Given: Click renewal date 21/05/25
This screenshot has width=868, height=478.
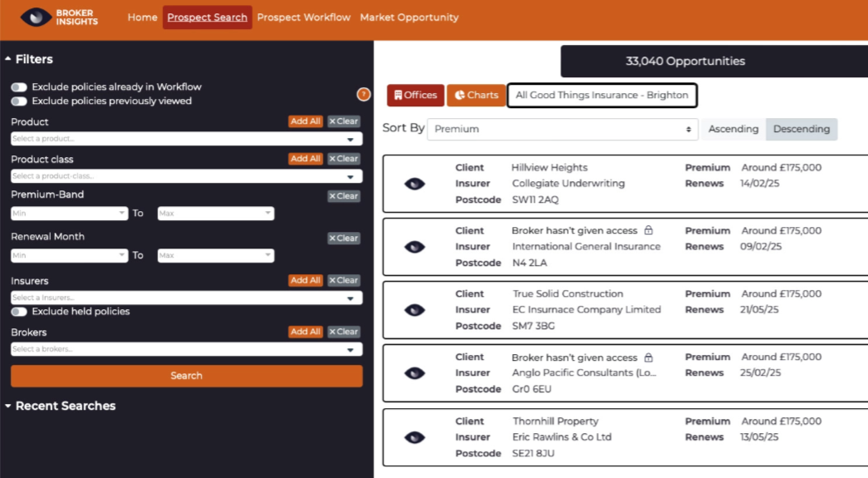Looking at the screenshot, I should click(x=759, y=309).
